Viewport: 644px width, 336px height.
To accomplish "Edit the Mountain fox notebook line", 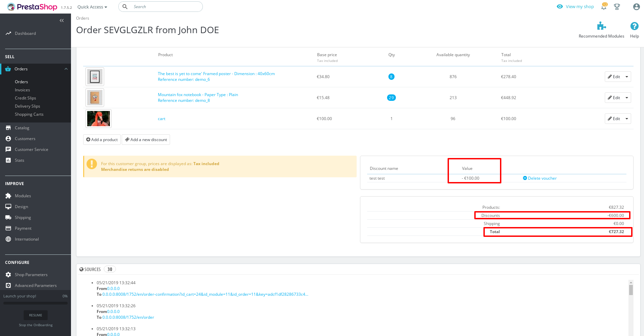I will 614,98.
